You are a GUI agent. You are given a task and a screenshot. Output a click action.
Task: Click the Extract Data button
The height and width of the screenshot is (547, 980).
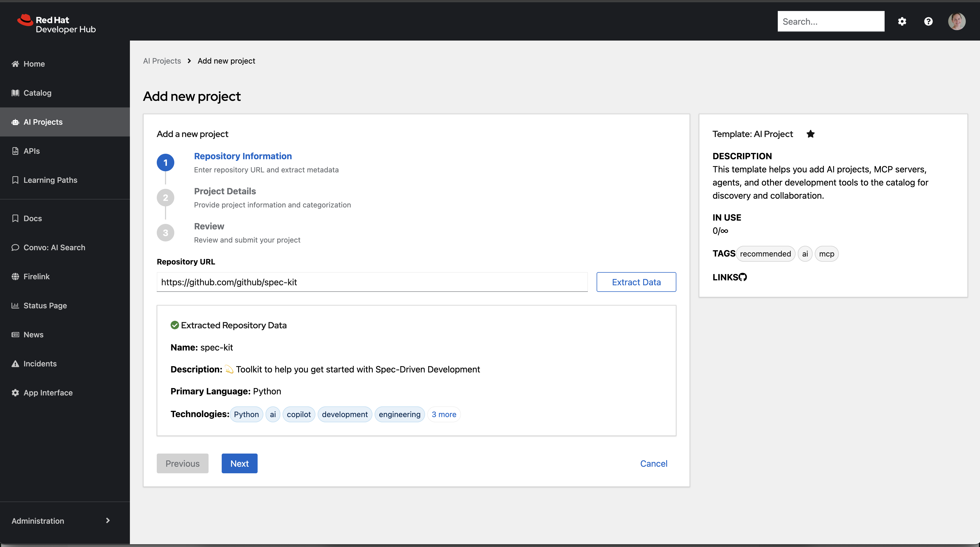click(636, 282)
